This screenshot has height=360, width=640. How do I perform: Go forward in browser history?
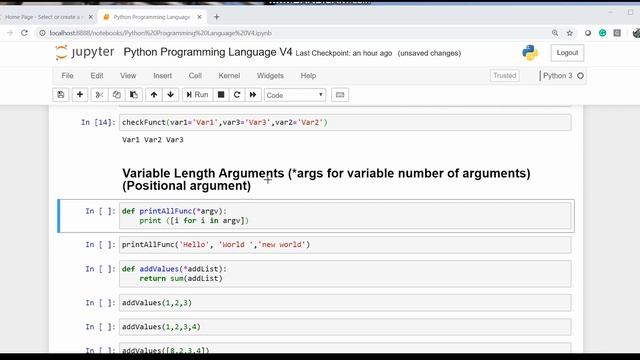click(9, 33)
